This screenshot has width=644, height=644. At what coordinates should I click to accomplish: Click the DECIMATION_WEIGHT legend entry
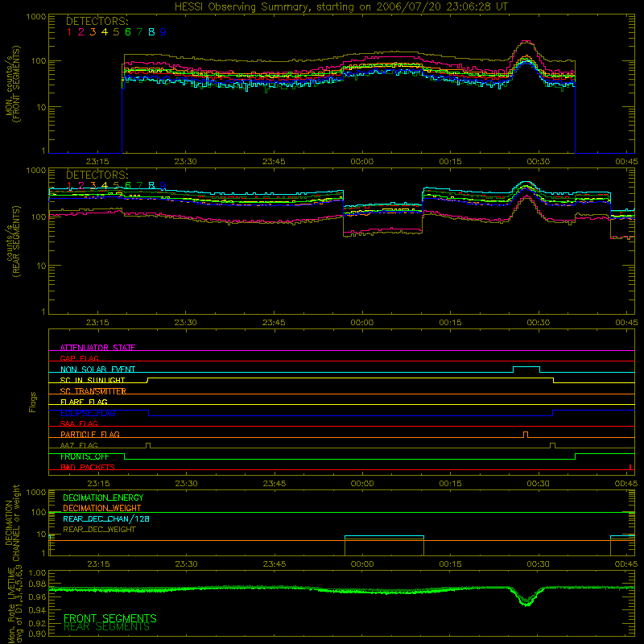click(102, 508)
